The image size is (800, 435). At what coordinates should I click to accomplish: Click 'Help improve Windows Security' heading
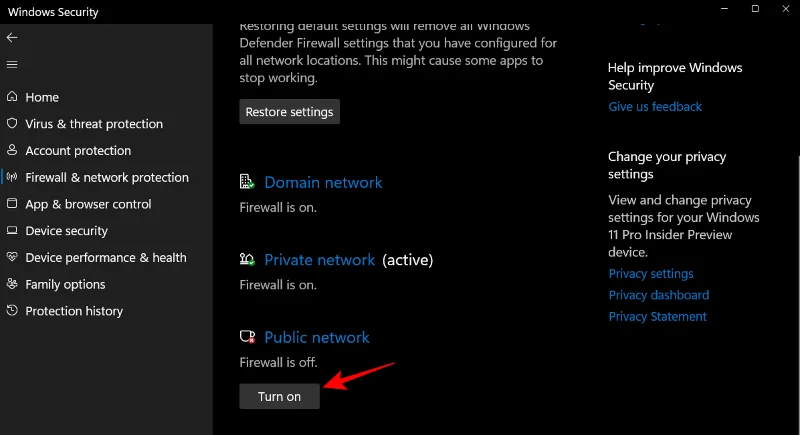675,76
